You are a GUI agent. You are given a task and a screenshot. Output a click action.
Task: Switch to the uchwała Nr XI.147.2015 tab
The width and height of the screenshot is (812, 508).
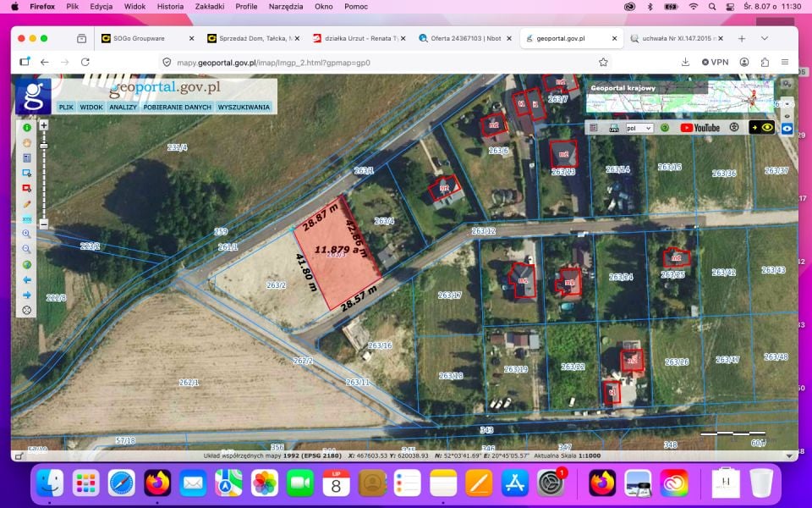[x=676, y=38]
